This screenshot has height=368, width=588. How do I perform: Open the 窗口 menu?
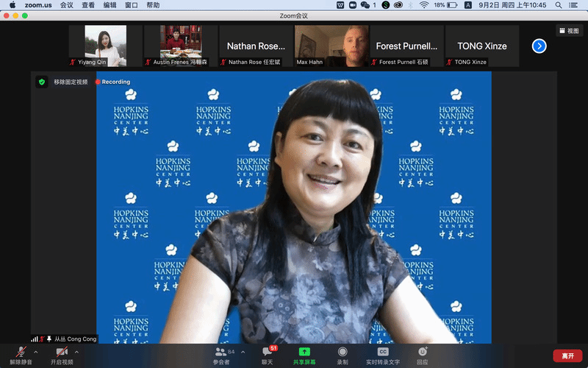tap(132, 5)
